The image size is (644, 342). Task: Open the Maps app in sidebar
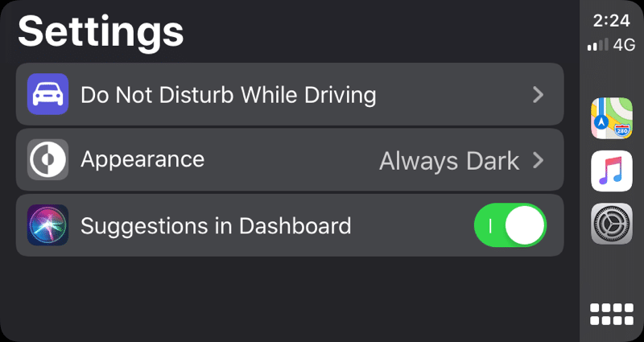612,118
